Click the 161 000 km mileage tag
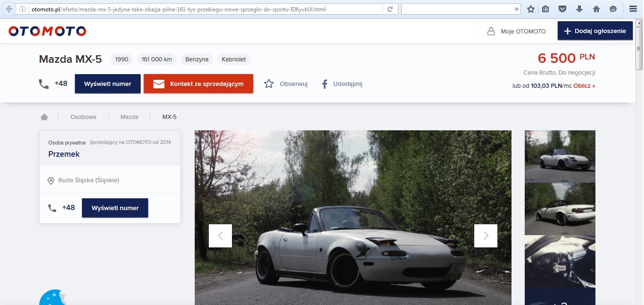This screenshot has height=305, width=644. (x=157, y=59)
